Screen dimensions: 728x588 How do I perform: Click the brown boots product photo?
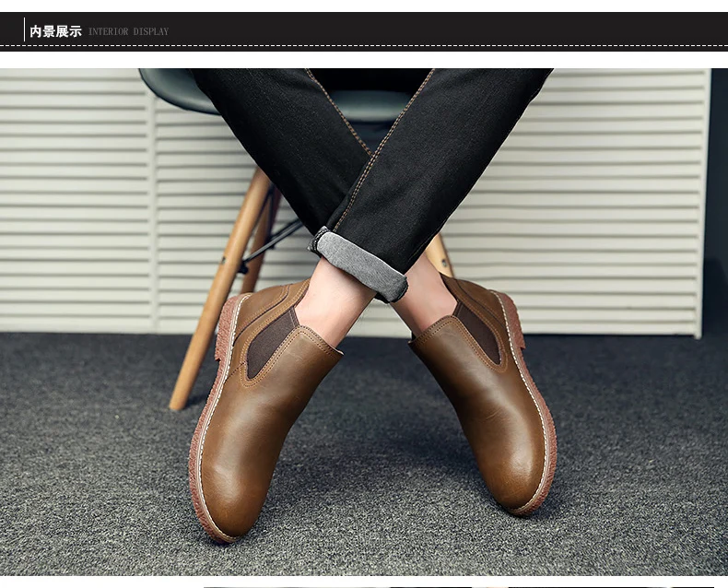pyautogui.click(x=364, y=322)
